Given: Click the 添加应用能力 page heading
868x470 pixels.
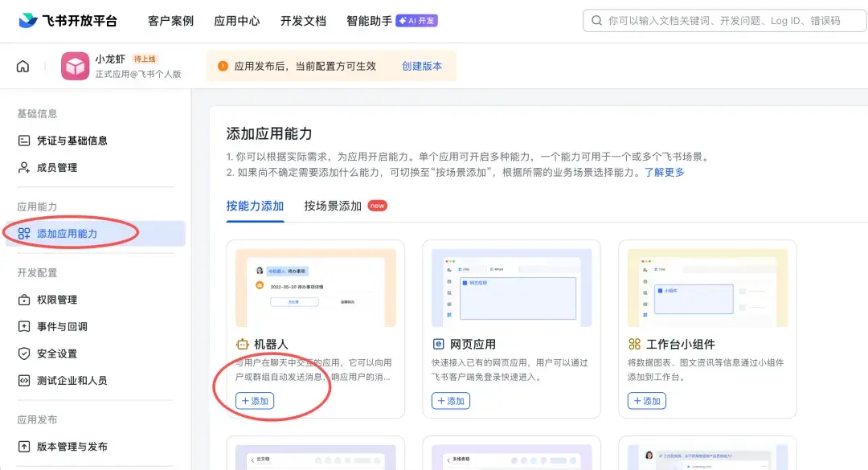Looking at the screenshot, I should coord(269,133).
